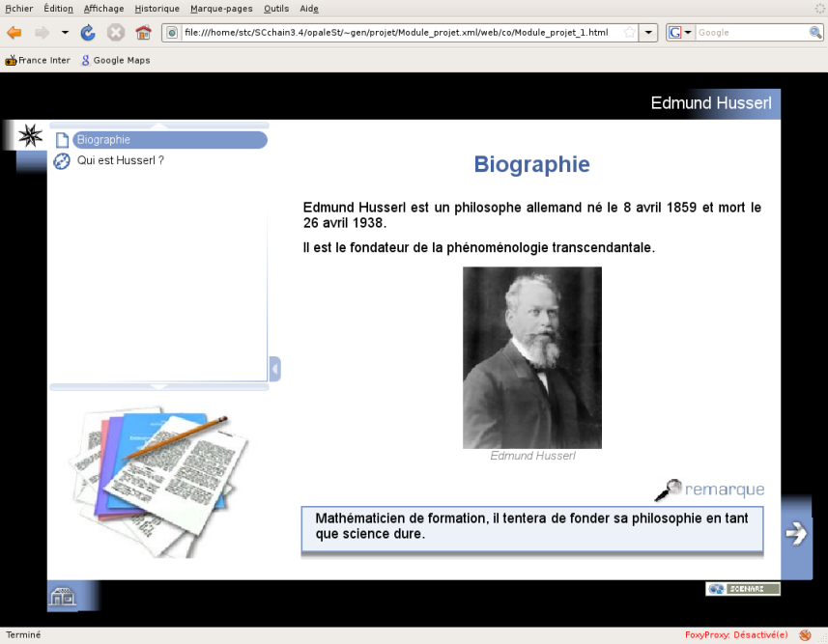
Task: Click the compass star outline icon
Action: (30, 135)
